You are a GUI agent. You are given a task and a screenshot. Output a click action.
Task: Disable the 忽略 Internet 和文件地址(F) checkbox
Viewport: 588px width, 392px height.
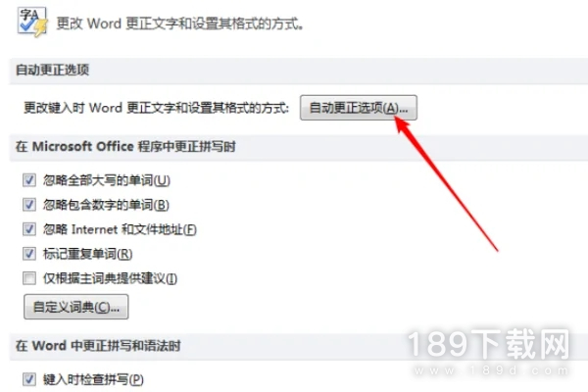pos(29,229)
